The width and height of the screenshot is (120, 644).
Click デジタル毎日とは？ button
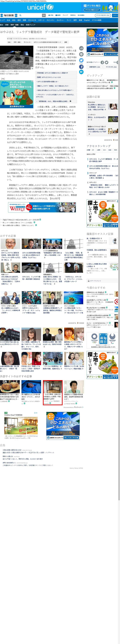coord(92,10)
